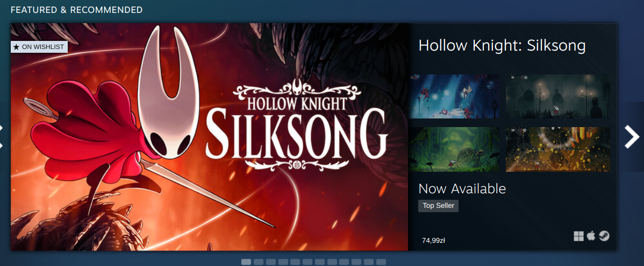Viewport: 644px width, 266px height.
Task: Open the Silksong main capsule artwork
Action: click(210, 137)
